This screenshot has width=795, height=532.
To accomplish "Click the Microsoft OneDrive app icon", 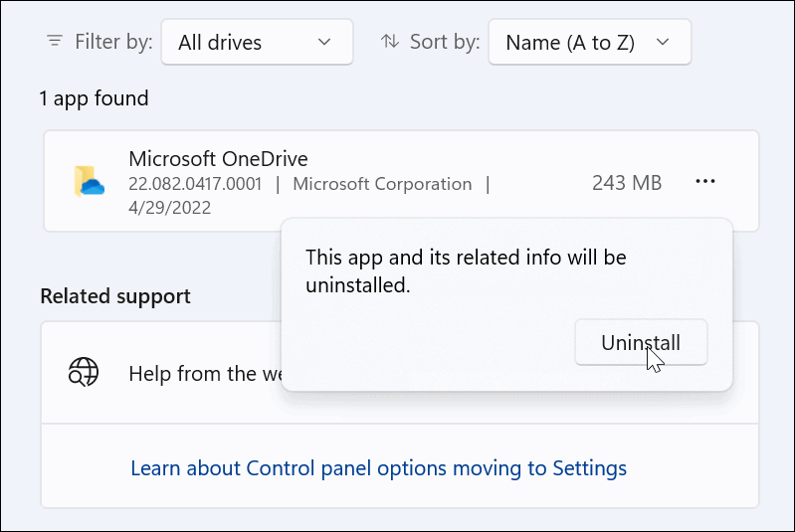I will tap(89, 181).
